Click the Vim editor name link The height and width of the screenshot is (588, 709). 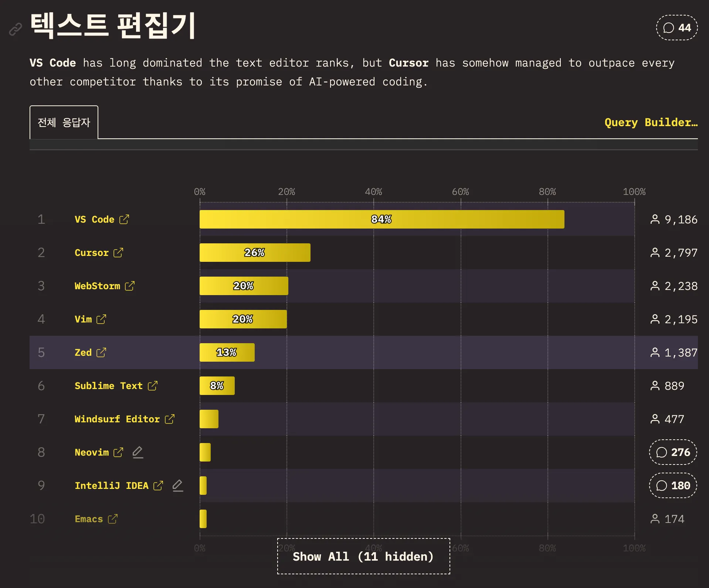pos(83,319)
